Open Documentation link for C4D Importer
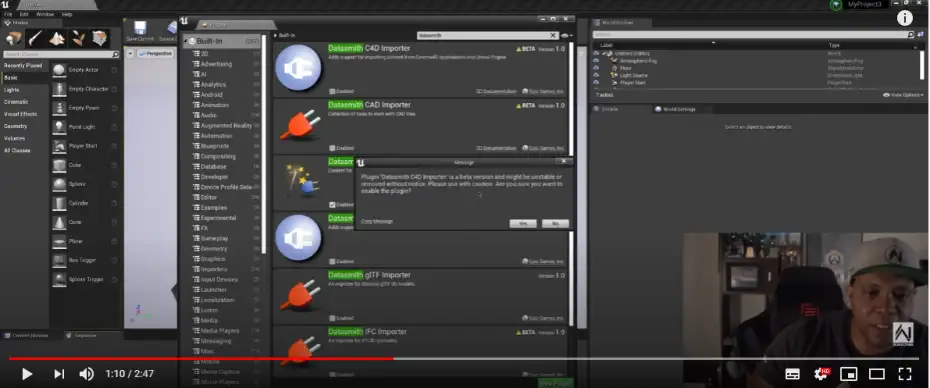The width and height of the screenshot is (930, 388). click(496, 91)
